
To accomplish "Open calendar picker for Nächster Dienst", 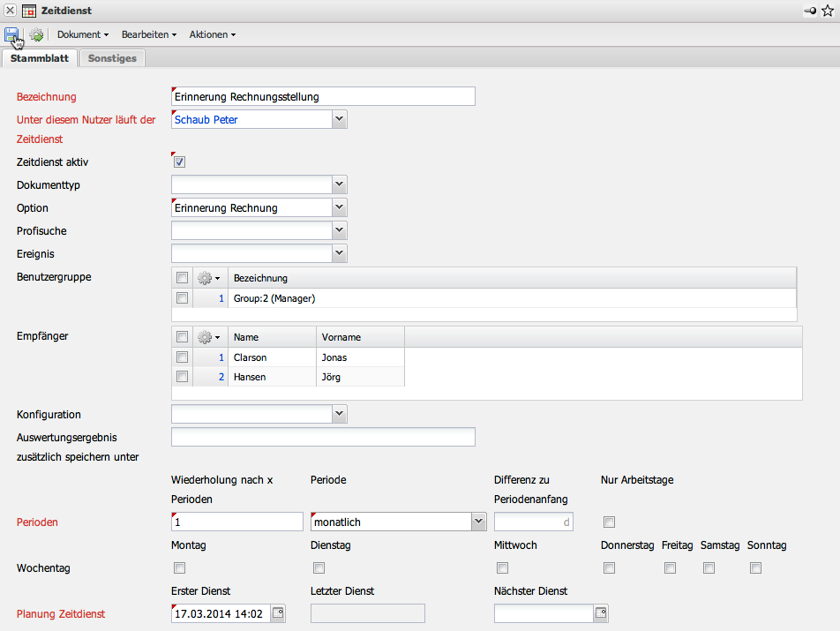I will [601, 613].
